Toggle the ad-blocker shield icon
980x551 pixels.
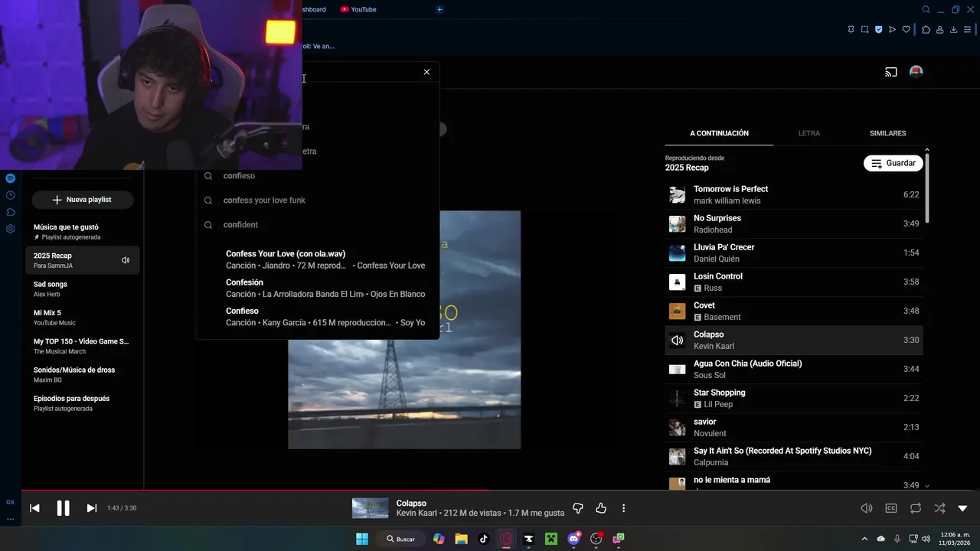[x=878, y=30]
